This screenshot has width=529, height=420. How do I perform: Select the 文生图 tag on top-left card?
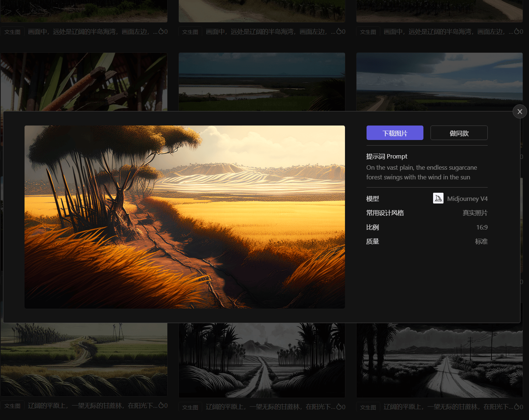click(13, 32)
